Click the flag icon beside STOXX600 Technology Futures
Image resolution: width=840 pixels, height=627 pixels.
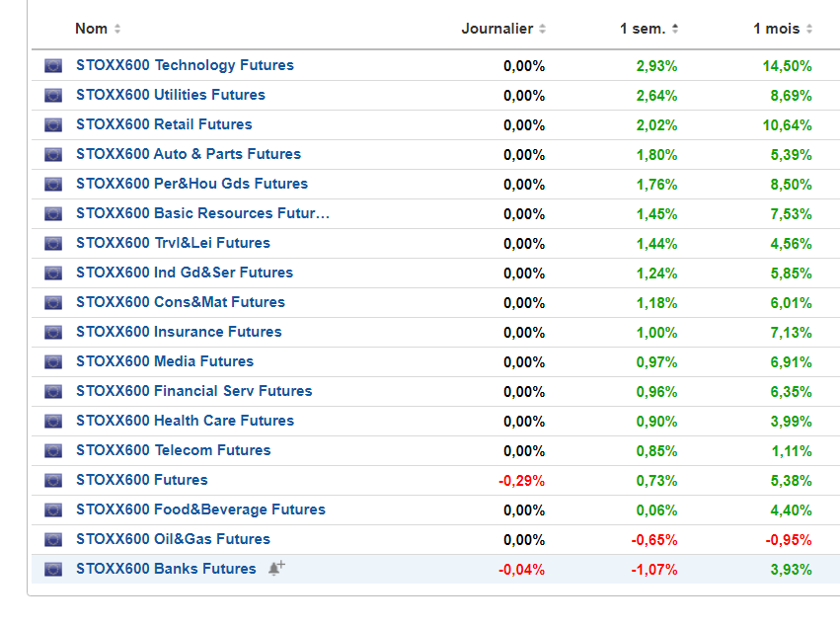tap(53, 66)
